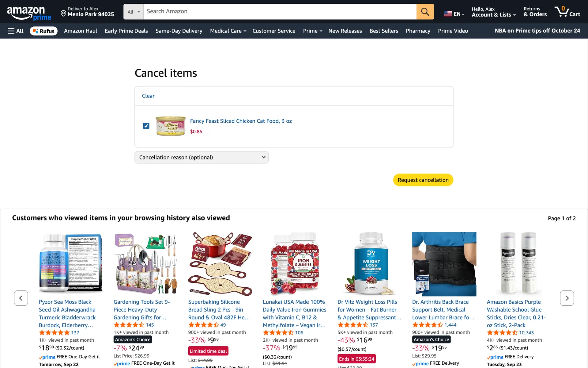Click the delivery location pin icon
The height and width of the screenshot is (368, 588).
click(63, 13)
